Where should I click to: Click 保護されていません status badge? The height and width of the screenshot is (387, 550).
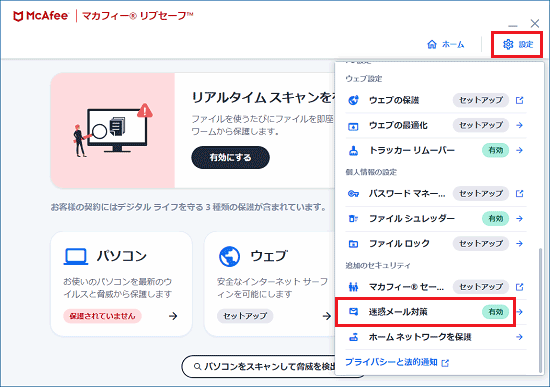102,316
